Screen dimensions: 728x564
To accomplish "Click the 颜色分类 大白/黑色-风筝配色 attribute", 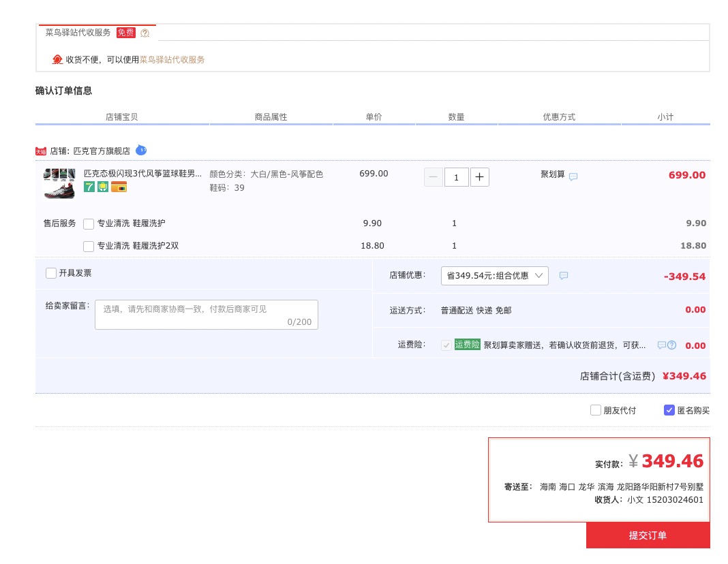I will (x=266, y=174).
